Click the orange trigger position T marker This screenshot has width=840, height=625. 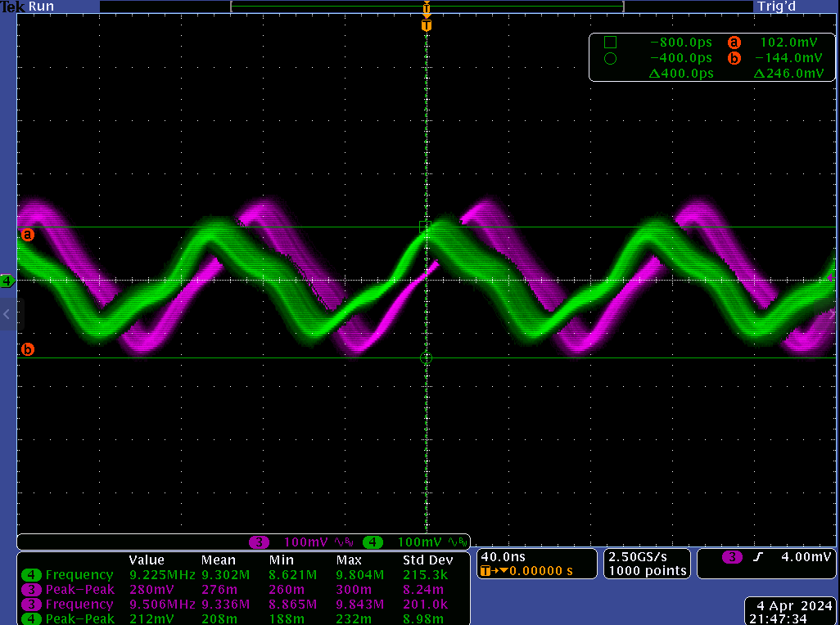point(426,25)
